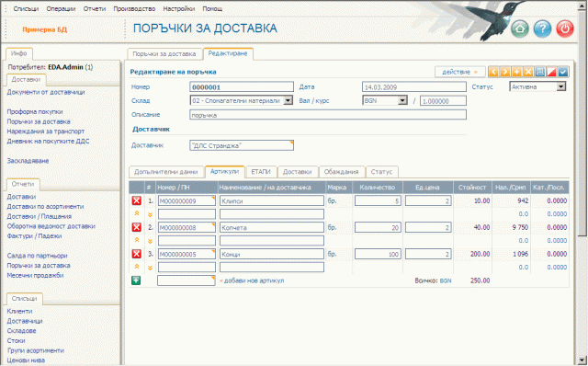588x366 pixels.
Task: Open the Статус dropdown showing Активна
Action: [561, 86]
